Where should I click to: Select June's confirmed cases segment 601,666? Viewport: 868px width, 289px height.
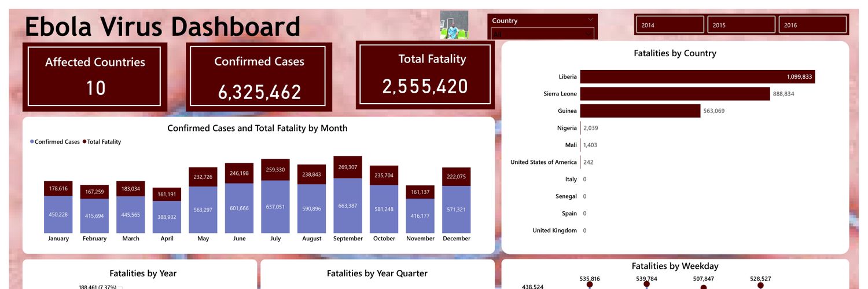(239, 208)
